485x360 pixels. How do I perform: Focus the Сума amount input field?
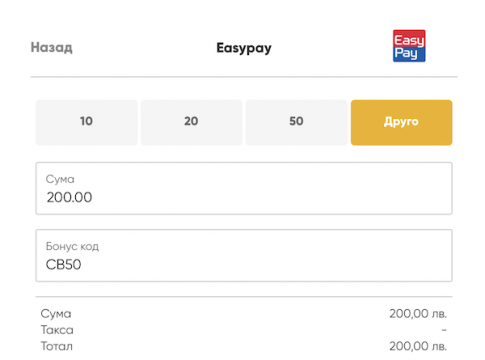244,188
